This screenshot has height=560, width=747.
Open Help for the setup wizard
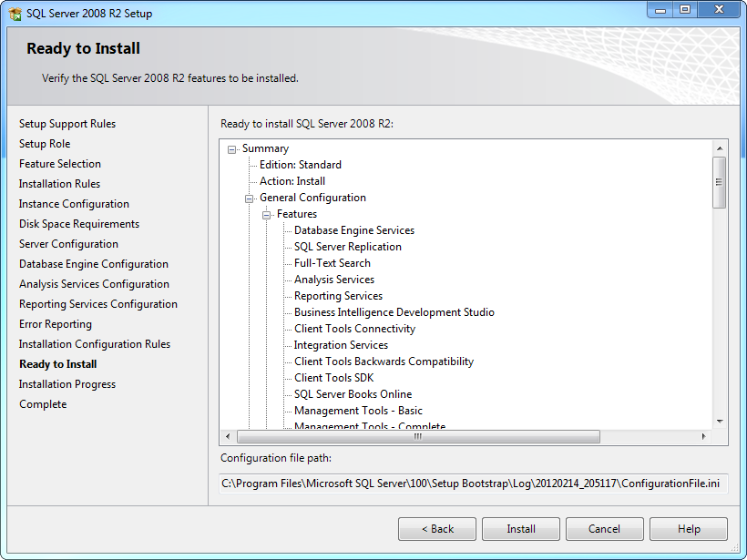tap(688, 528)
